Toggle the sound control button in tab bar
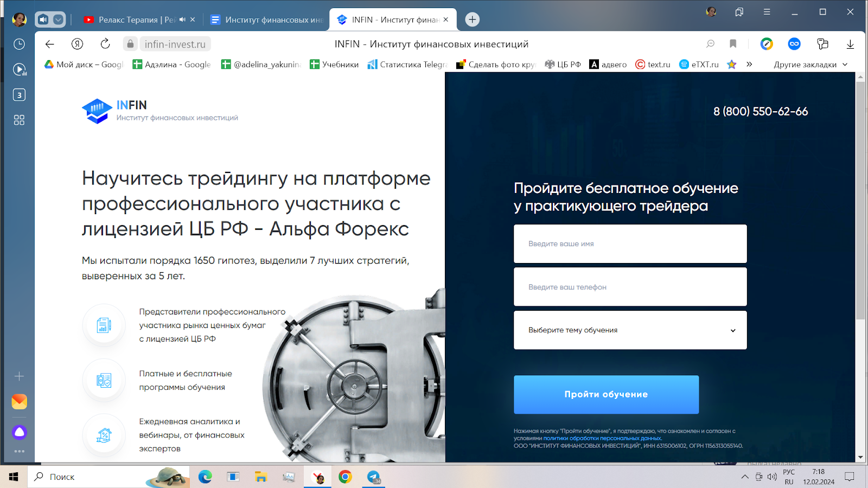The height and width of the screenshot is (488, 868). [43, 20]
